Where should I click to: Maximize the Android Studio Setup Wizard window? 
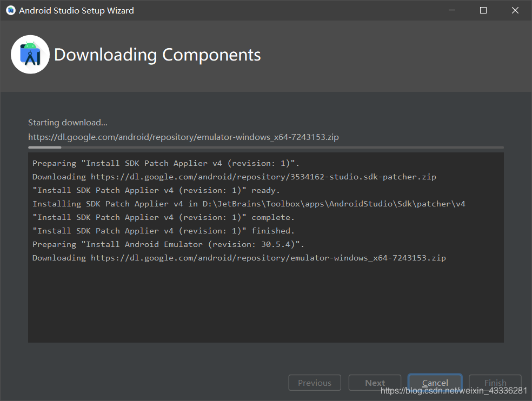point(483,10)
